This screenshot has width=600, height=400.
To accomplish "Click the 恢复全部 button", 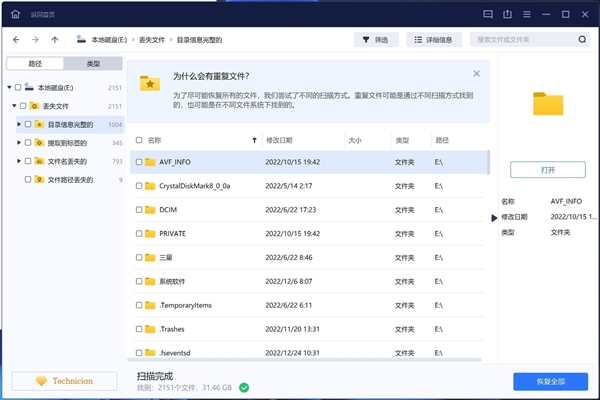I will (x=550, y=381).
